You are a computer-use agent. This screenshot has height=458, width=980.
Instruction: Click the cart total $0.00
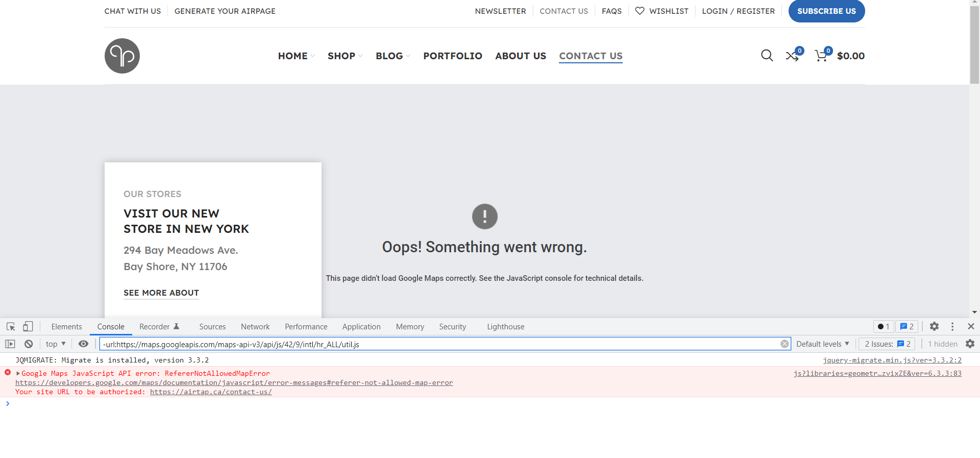(x=851, y=56)
